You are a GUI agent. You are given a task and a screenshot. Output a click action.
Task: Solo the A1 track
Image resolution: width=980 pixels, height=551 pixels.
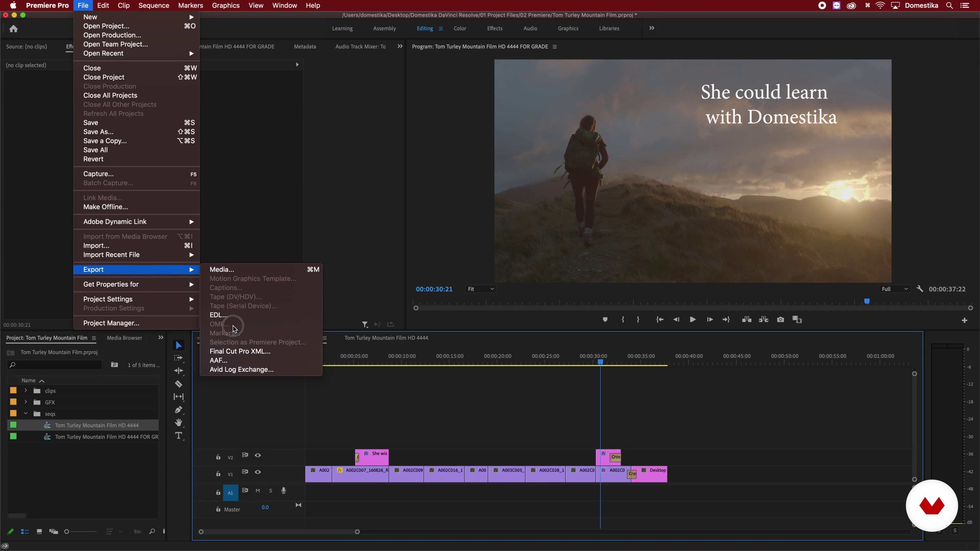(271, 491)
